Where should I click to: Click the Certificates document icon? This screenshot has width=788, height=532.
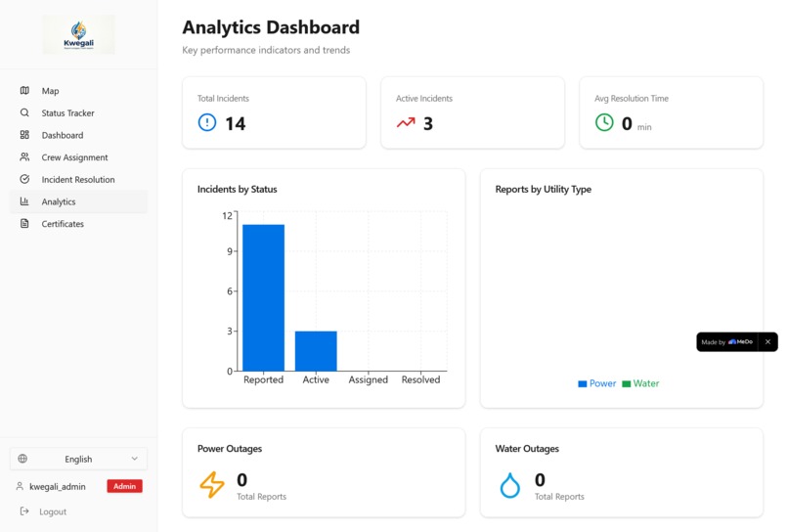(x=24, y=223)
